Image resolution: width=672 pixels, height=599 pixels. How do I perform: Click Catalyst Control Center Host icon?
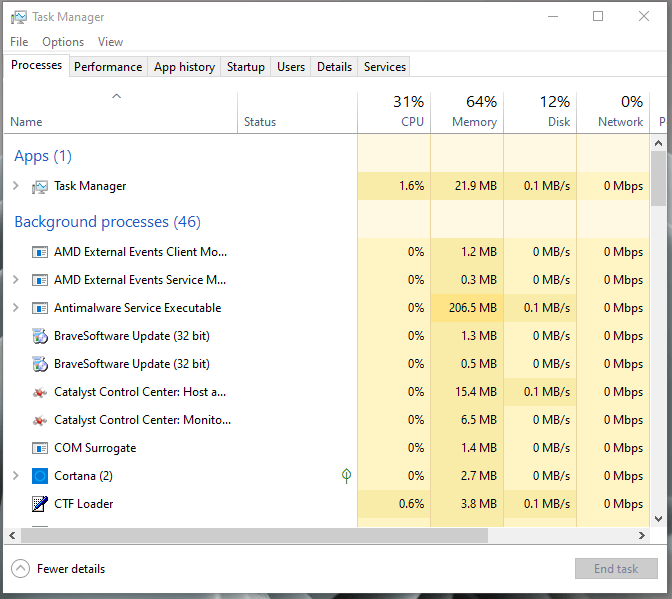coord(40,392)
